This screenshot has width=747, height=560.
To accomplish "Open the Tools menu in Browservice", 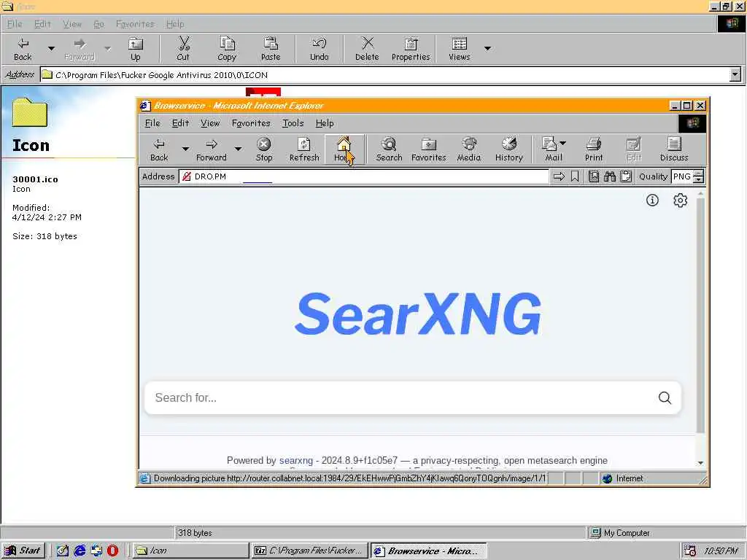I will [x=293, y=123].
